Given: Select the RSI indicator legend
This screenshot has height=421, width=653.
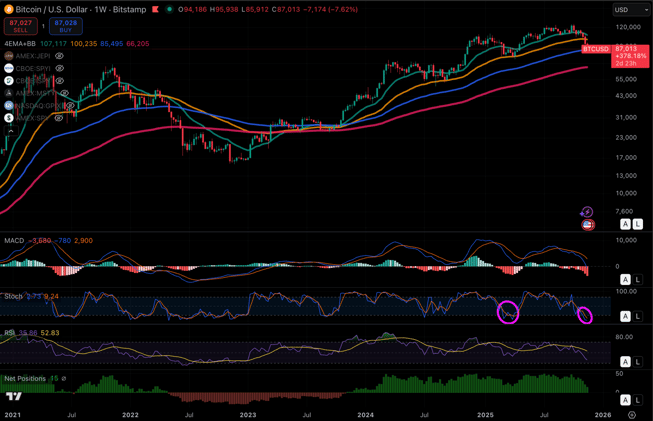Looking at the screenshot, I should tap(9, 333).
